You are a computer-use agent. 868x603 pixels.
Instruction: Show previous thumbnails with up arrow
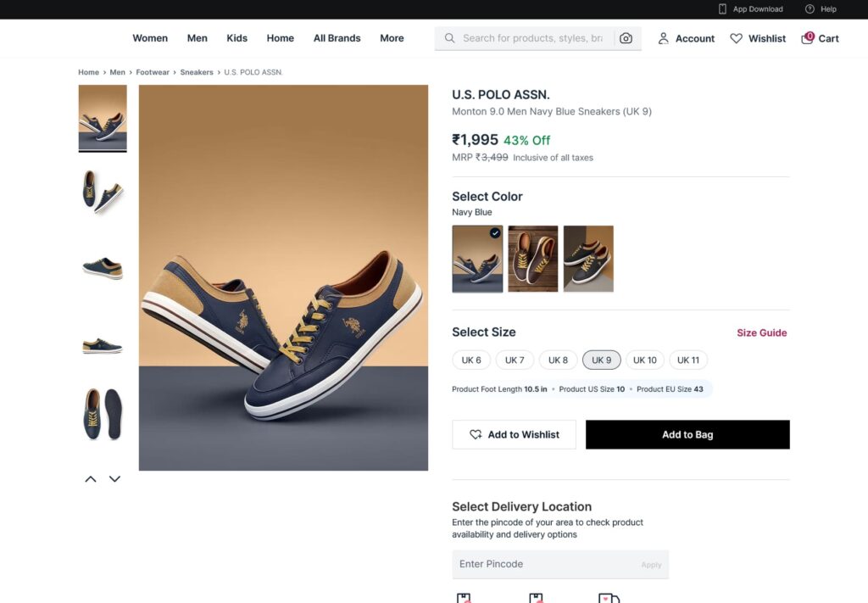tap(91, 479)
